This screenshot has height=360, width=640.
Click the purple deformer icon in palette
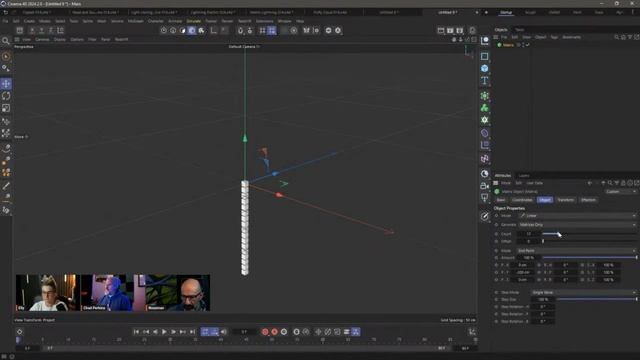[x=484, y=133]
